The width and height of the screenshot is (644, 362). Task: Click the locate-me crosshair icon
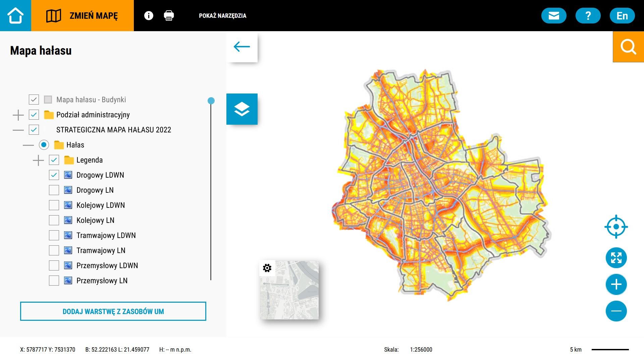click(616, 227)
